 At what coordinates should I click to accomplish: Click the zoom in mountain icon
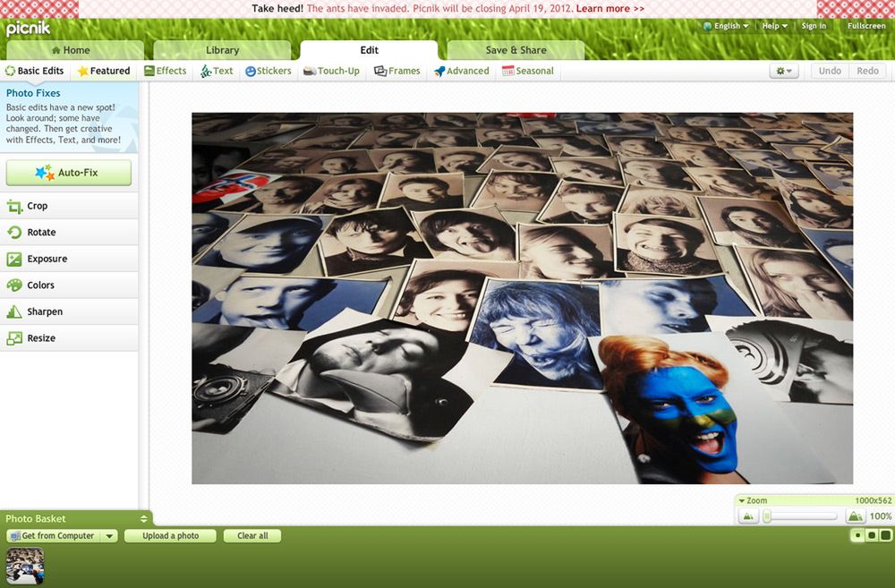coord(855,516)
